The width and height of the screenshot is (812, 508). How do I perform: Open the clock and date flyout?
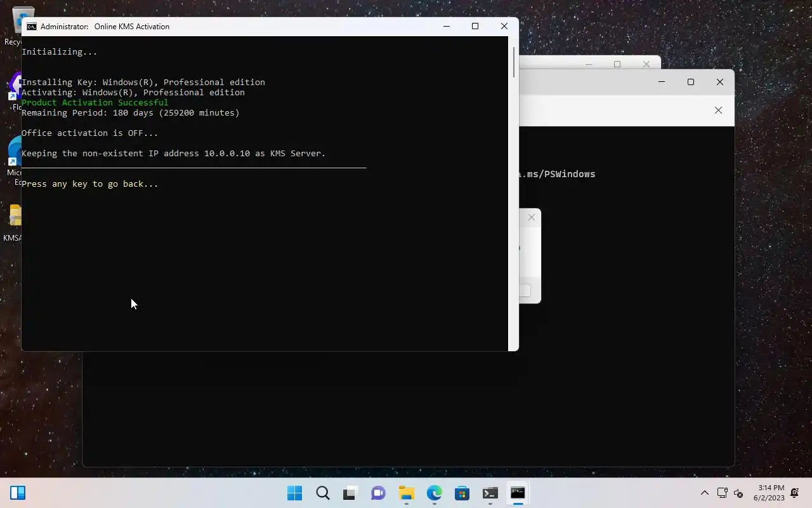pos(769,493)
